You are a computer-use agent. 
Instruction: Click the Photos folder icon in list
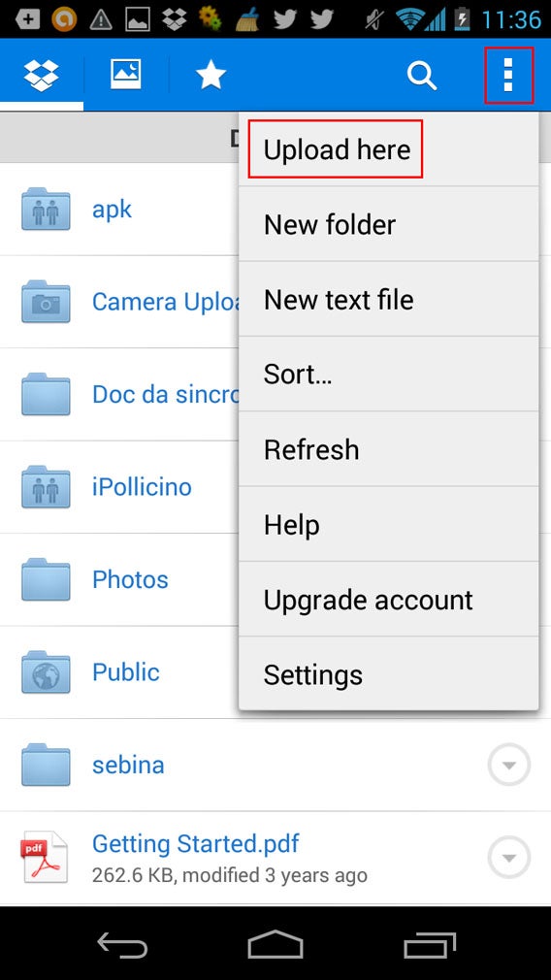click(x=46, y=579)
